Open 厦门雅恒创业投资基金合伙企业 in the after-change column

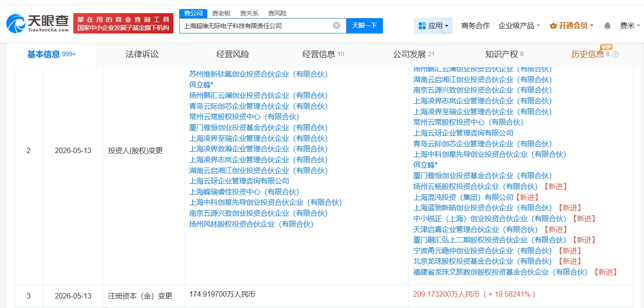pos(482,175)
